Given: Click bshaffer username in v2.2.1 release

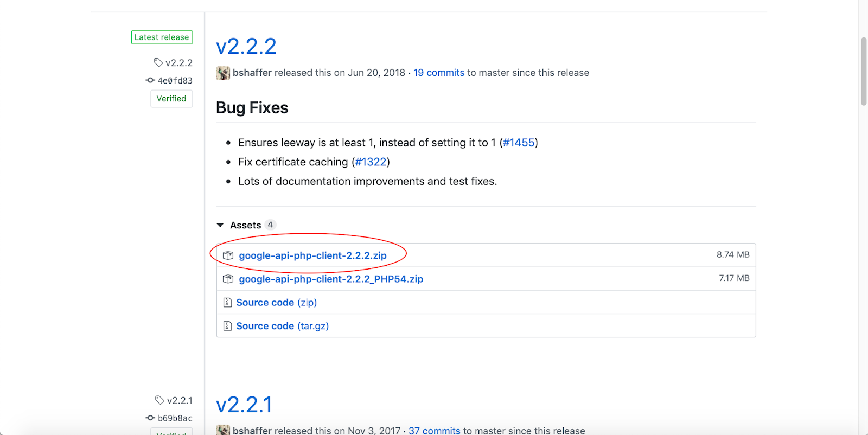Looking at the screenshot, I should (252, 431).
